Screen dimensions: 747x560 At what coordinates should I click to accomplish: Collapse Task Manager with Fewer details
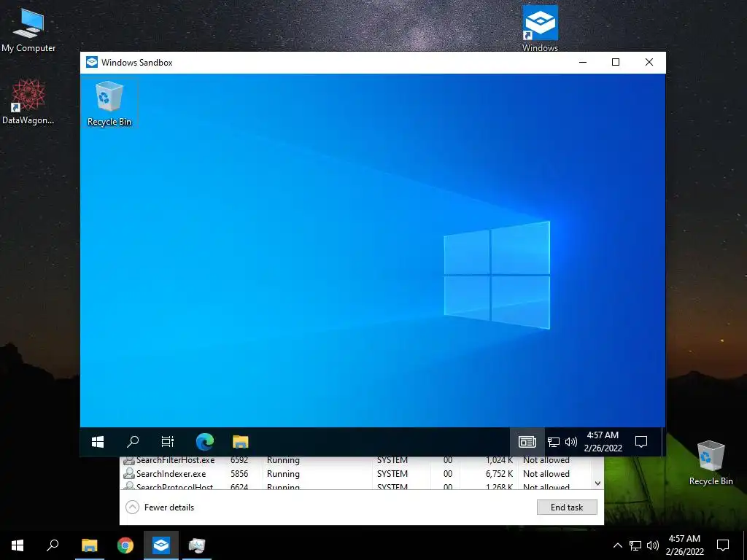(x=160, y=507)
